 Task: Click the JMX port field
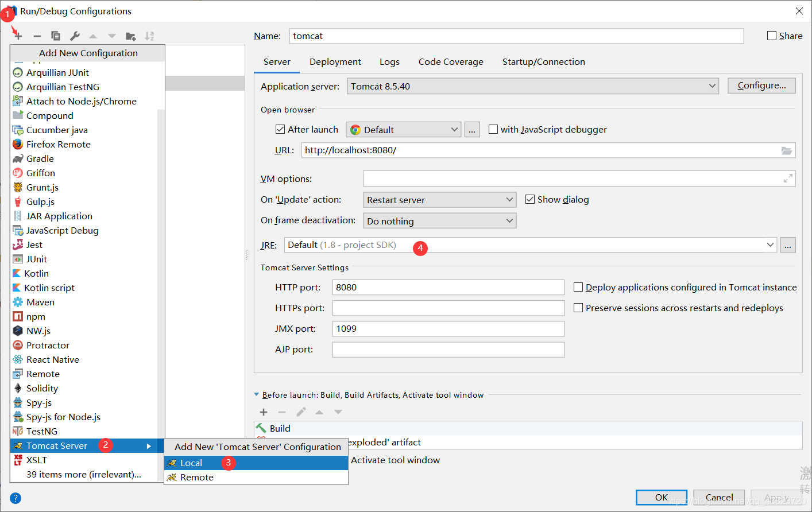pos(448,329)
